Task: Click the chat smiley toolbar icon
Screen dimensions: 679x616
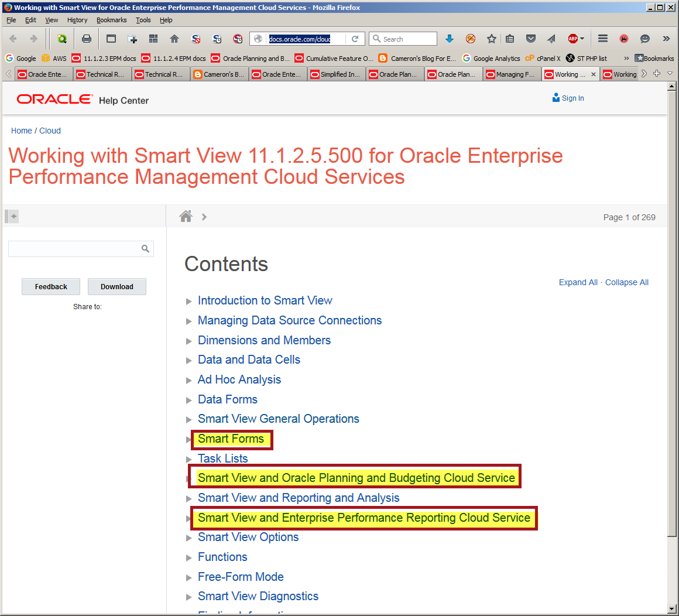Action: coord(645,39)
